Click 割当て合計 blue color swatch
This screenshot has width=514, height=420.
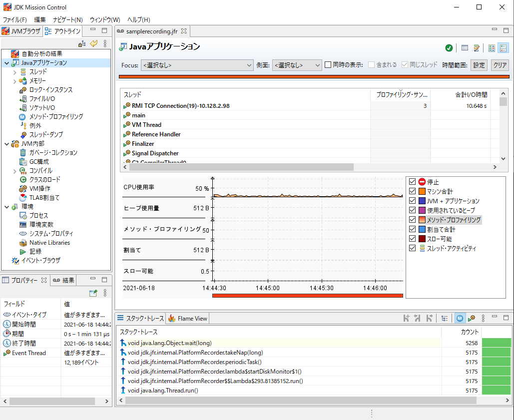pos(422,229)
